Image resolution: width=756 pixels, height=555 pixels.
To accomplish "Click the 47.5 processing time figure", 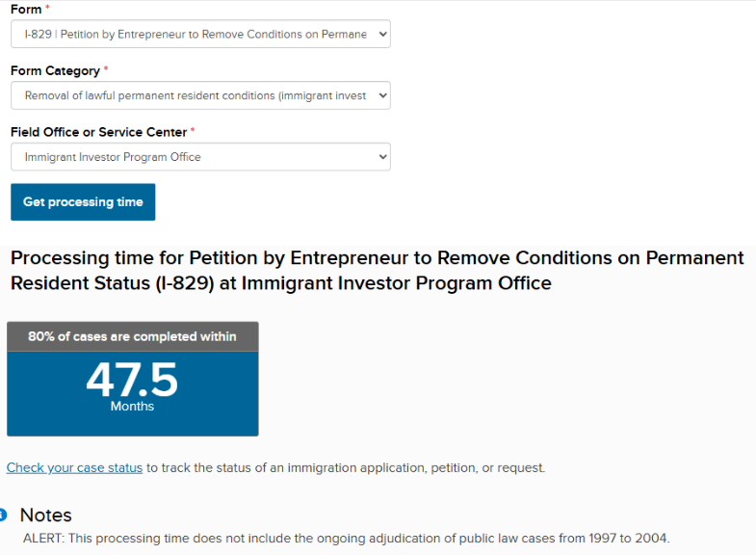I will pos(132,381).
